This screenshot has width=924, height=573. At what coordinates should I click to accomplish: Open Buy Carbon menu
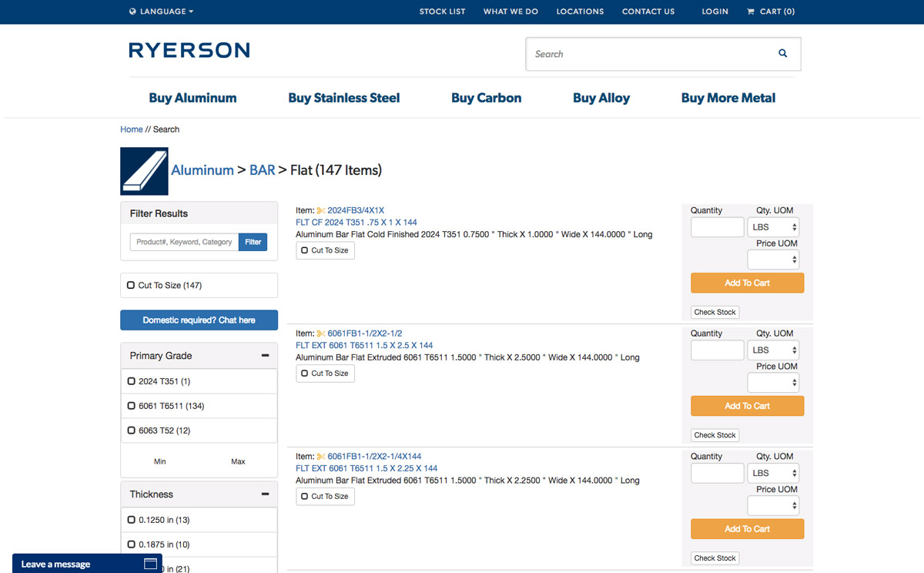[x=487, y=98]
